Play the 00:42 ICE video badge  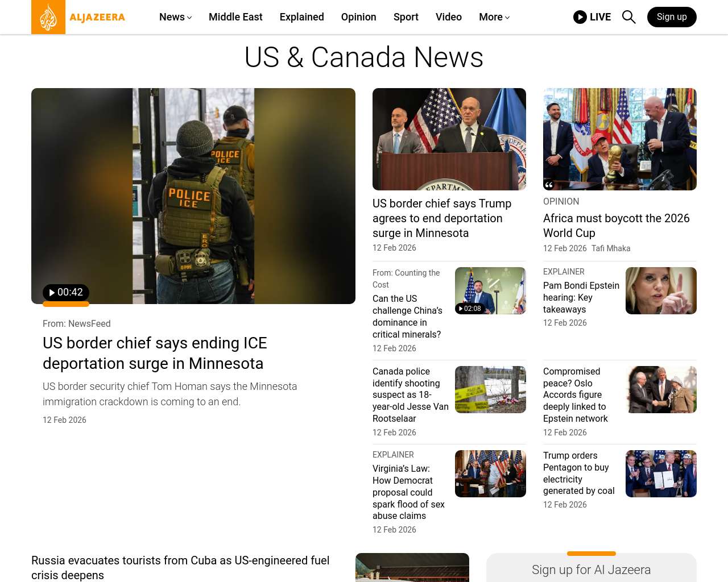(x=66, y=293)
